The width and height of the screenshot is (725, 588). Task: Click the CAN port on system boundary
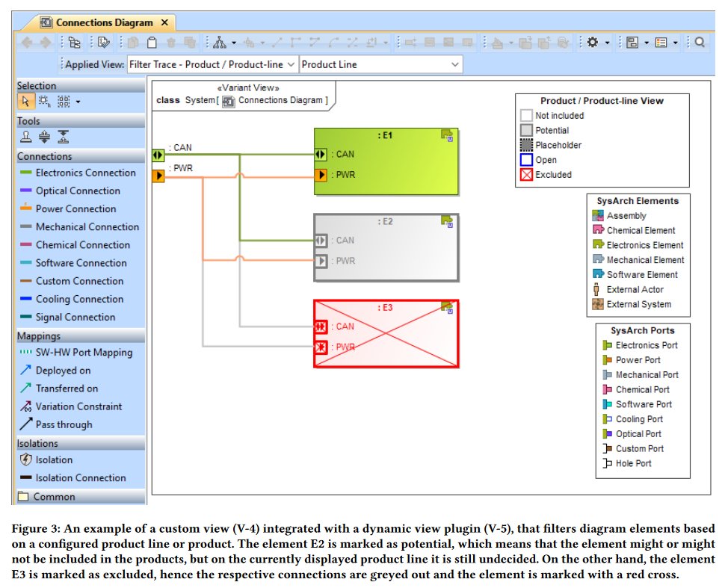[x=158, y=155]
